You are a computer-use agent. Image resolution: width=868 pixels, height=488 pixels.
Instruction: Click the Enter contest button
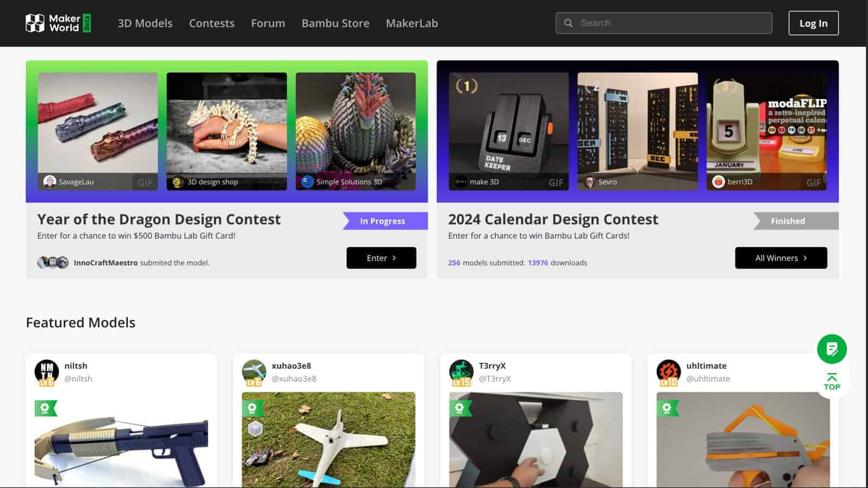381,258
